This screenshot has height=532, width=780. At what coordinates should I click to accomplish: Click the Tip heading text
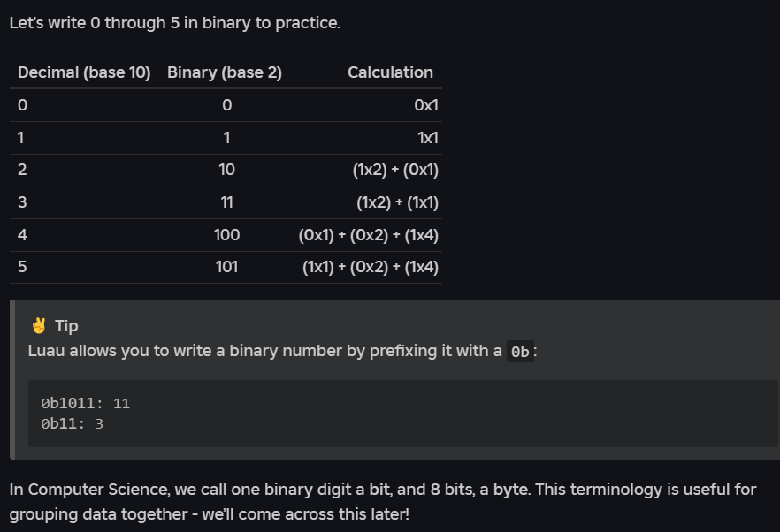click(66, 326)
